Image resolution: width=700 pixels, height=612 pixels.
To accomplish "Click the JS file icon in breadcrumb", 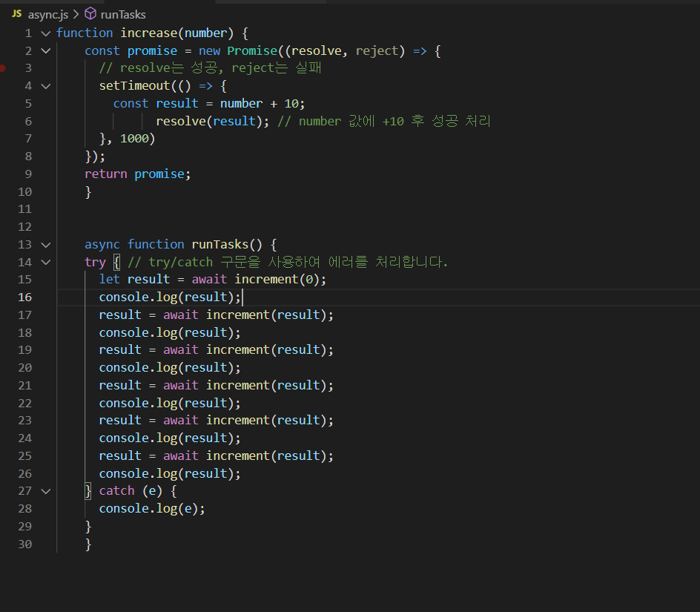I will pyautogui.click(x=16, y=14).
